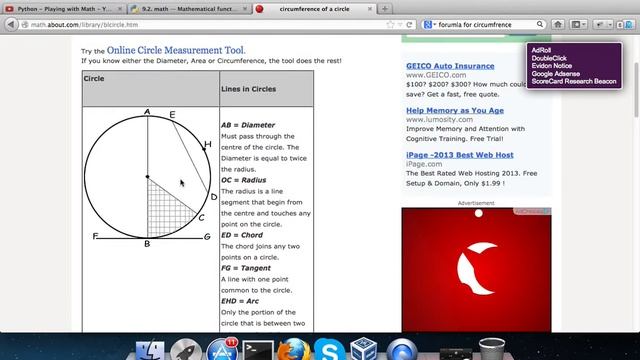The image size is (640, 360).
Task: Open Finder from the Dock
Action: [150, 351]
